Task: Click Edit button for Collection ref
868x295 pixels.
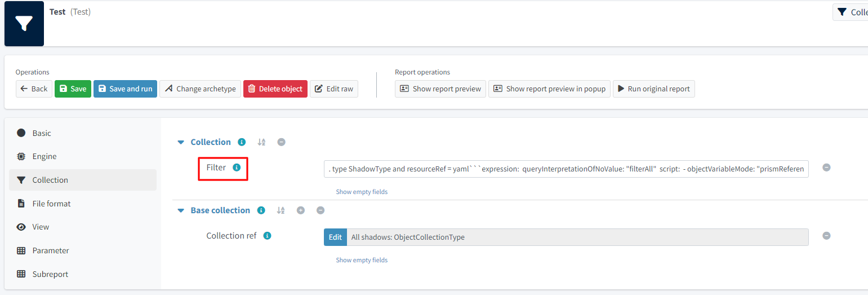Action: pos(335,237)
